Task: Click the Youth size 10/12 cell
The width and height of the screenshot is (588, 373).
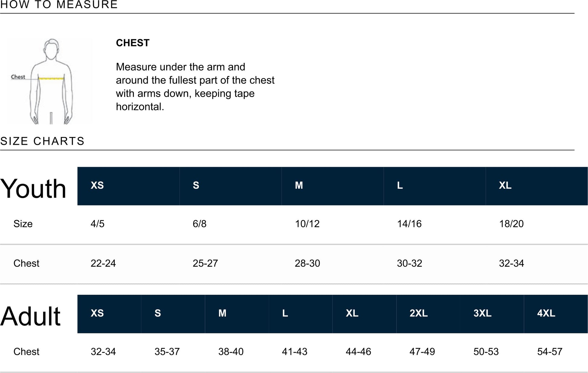Action: 307,224
